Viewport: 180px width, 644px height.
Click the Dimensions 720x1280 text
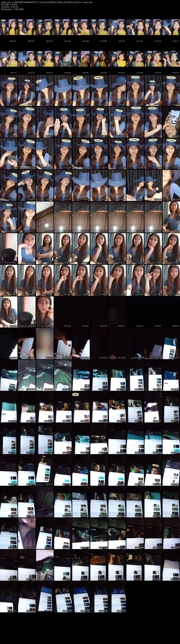click(12, 9)
